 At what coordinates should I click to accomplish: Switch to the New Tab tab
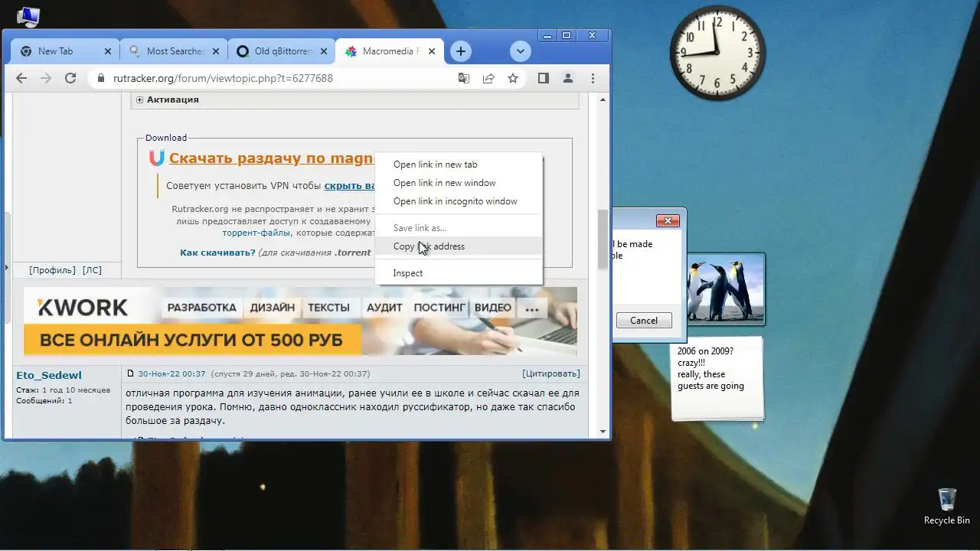click(x=63, y=51)
